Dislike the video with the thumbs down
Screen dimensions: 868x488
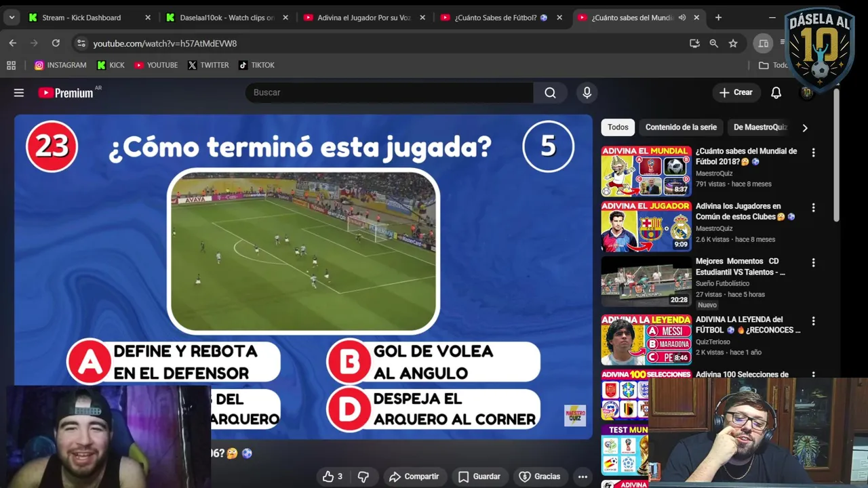pyautogui.click(x=363, y=476)
